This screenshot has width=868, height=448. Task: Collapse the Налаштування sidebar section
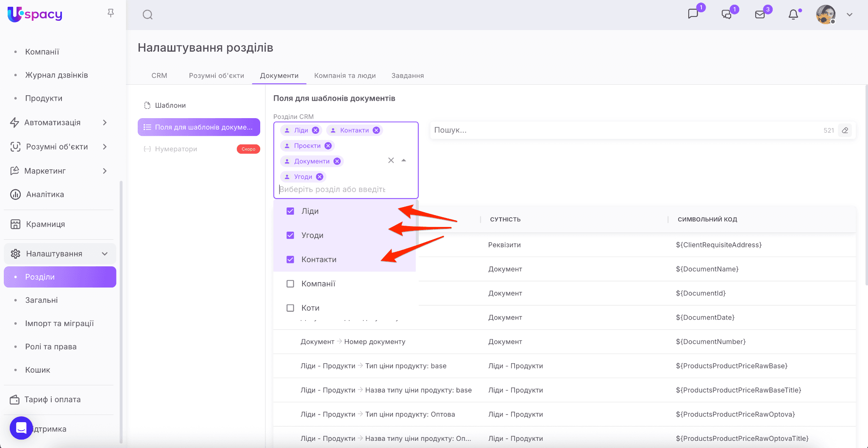coord(105,254)
